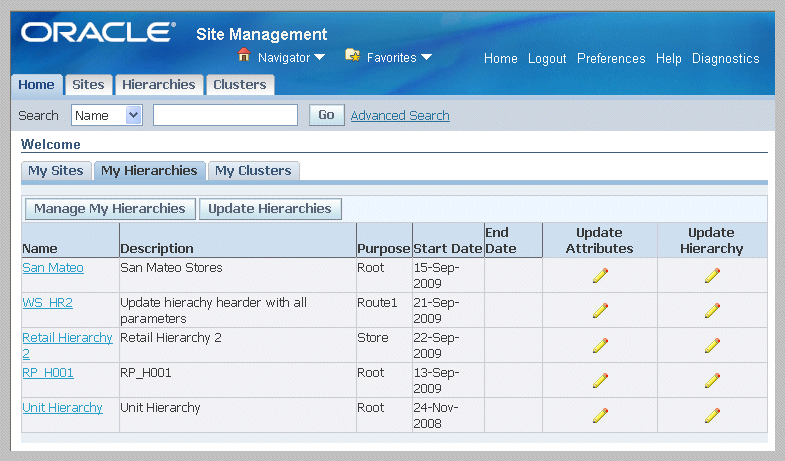Expand the Navigator dropdown menu
This screenshot has height=461, width=785.
pyautogui.click(x=319, y=58)
